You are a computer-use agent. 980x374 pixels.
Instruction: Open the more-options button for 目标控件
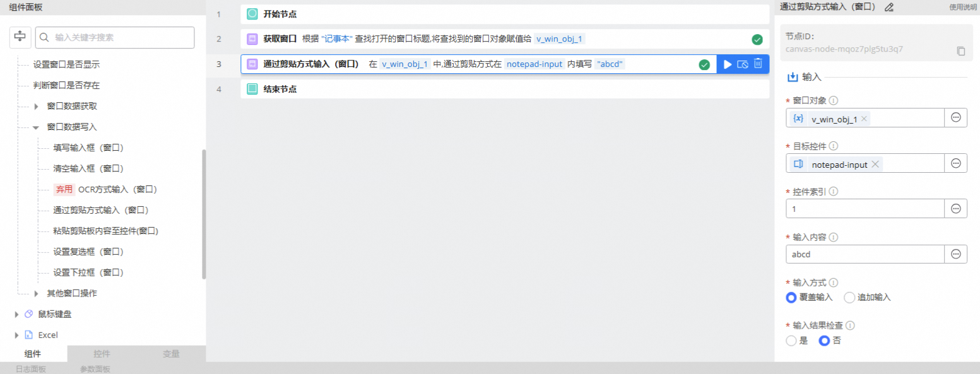tap(955, 163)
